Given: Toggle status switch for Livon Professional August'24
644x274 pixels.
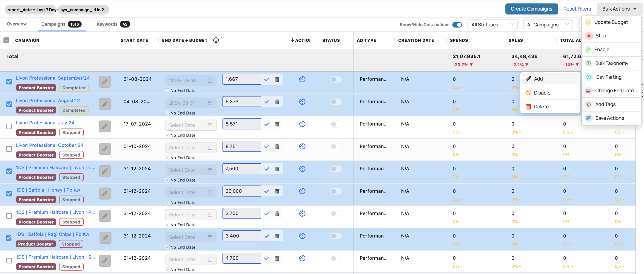Looking at the screenshot, I should pos(336,102).
